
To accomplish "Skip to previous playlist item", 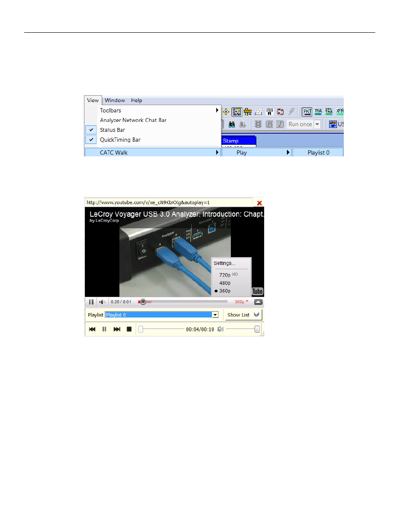I will click(x=92, y=329).
